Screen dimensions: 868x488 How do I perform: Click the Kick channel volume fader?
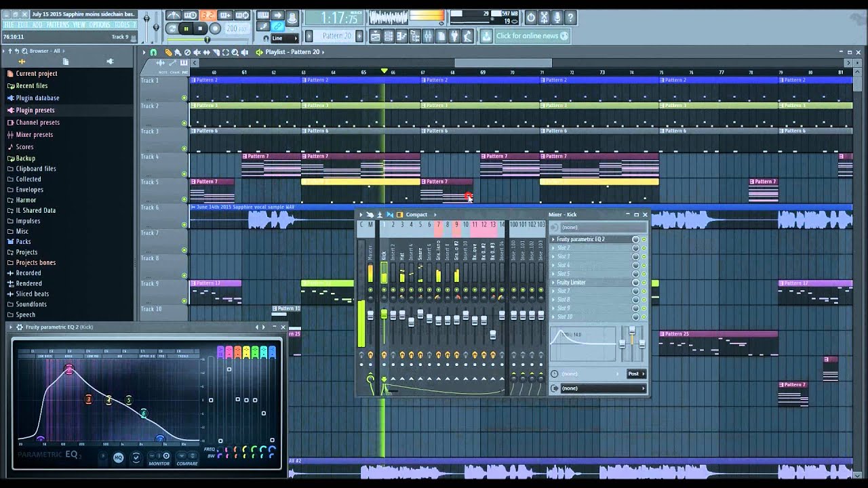click(x=384, y=314)
